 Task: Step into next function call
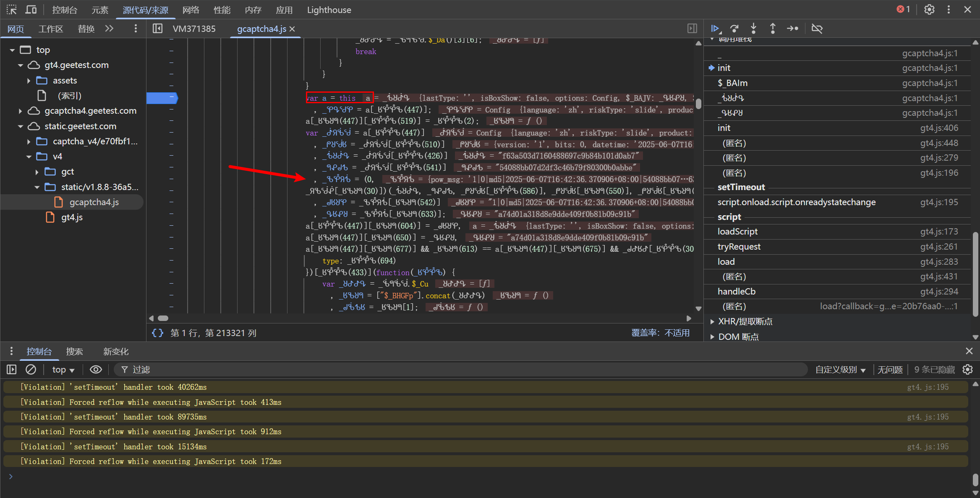point(753,29)
